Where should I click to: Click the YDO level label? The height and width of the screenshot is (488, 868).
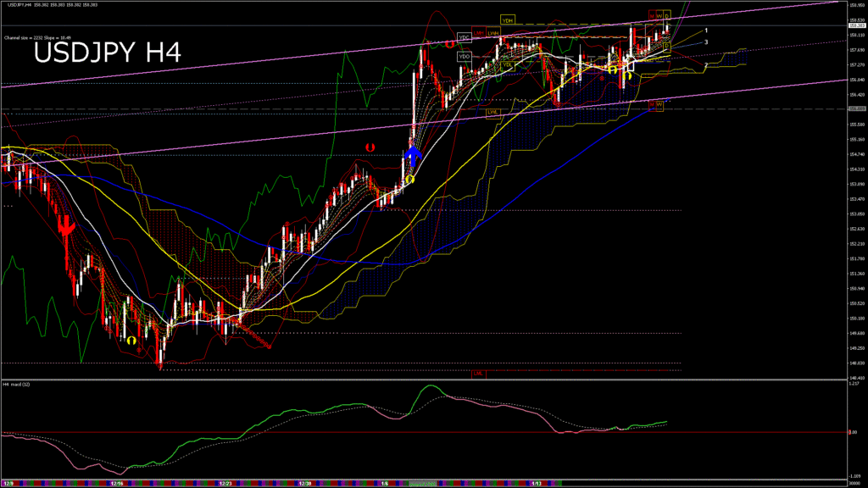[464, 56]
